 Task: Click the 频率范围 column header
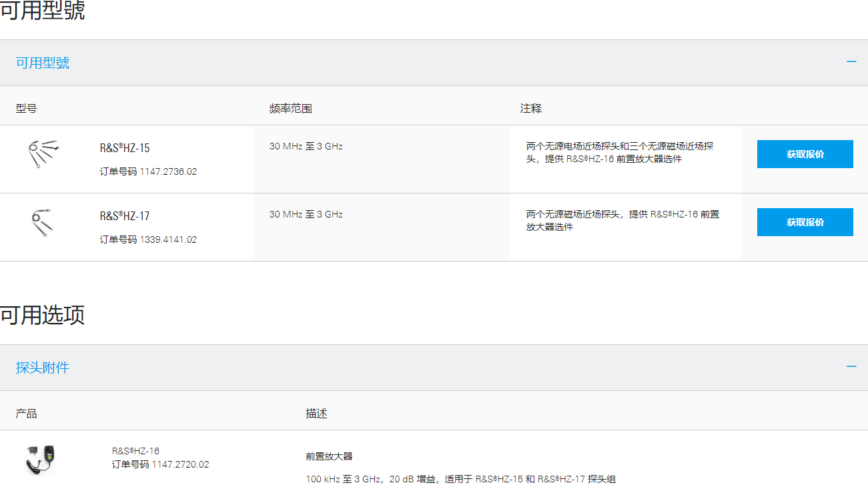pos(290,108)
